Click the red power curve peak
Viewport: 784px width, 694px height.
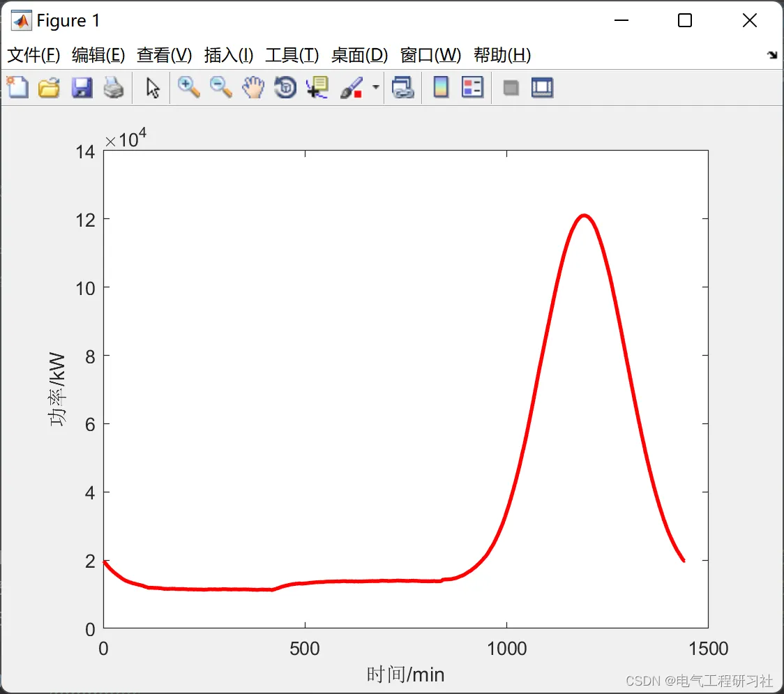click(x=584, y=216)
